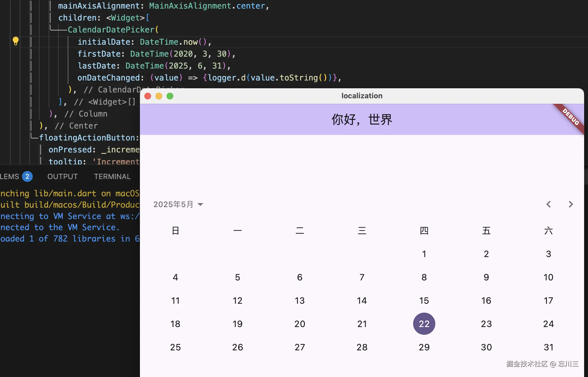
Task: Pick date 31 in the calendar
Action: (548, 347)
